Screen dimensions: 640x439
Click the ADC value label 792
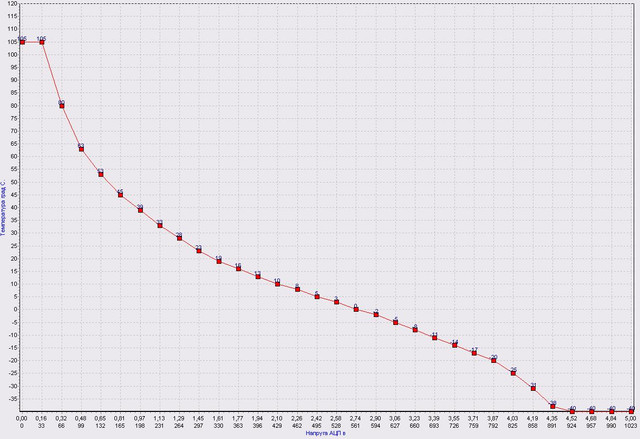coord(494,426)
